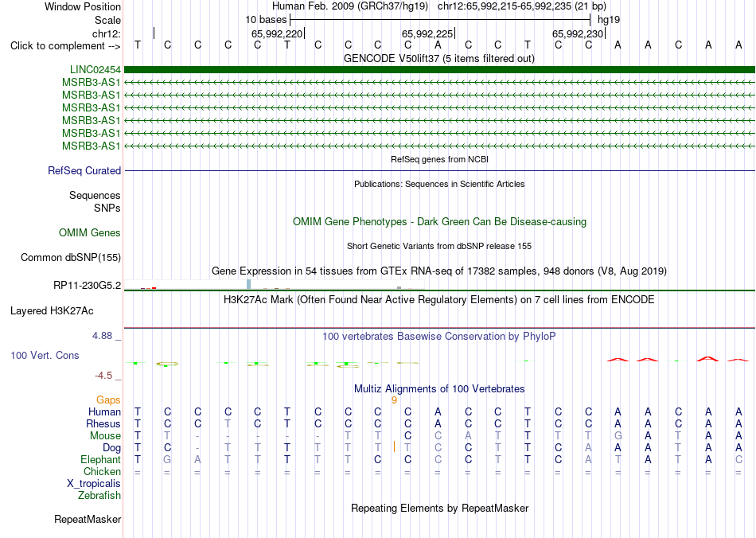Click the orange '9' gap count marker

(395, 400)
